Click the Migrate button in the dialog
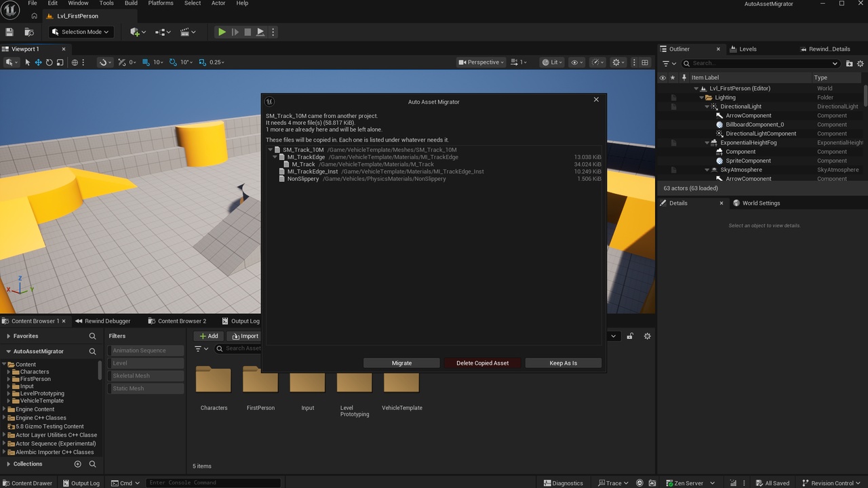The width and height of the screenshot is (868, 488). [401, 363]
